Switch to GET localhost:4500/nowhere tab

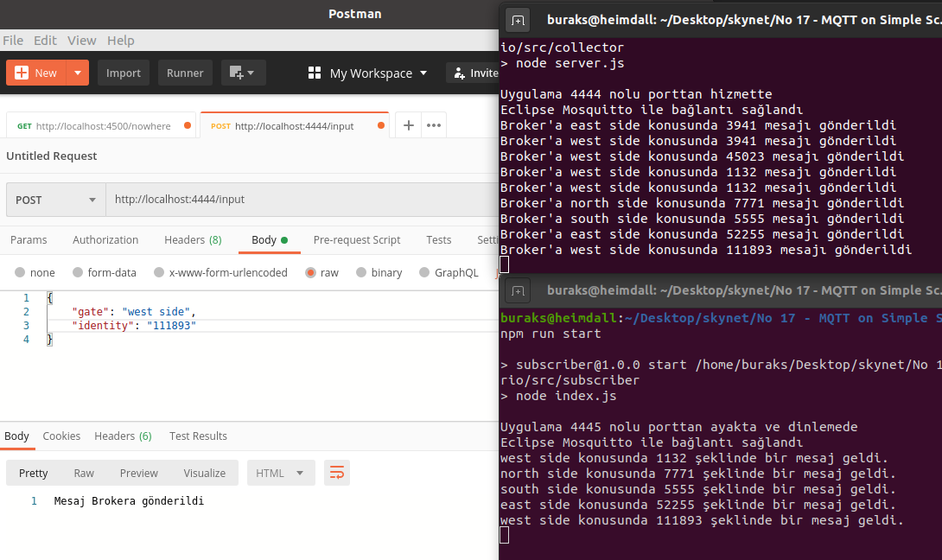click(x=101, y=125)
